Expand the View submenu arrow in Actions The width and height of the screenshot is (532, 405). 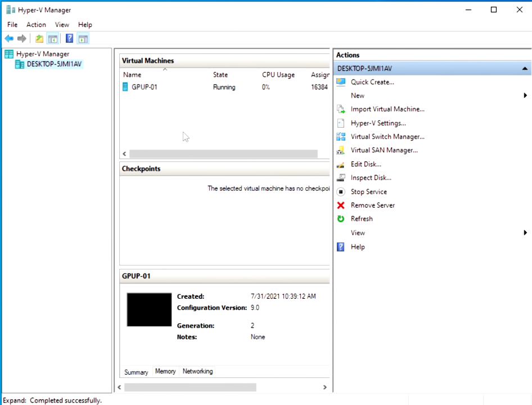525,232
